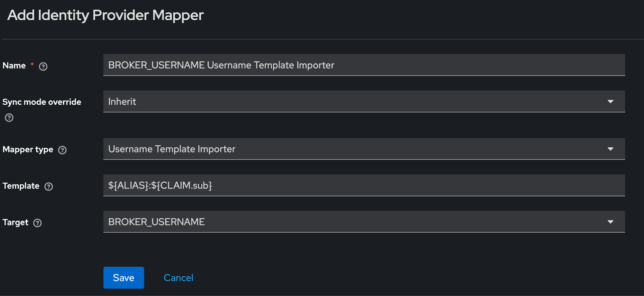Click the Target label text
Screen dimensions: 644x296
point(15,222)
